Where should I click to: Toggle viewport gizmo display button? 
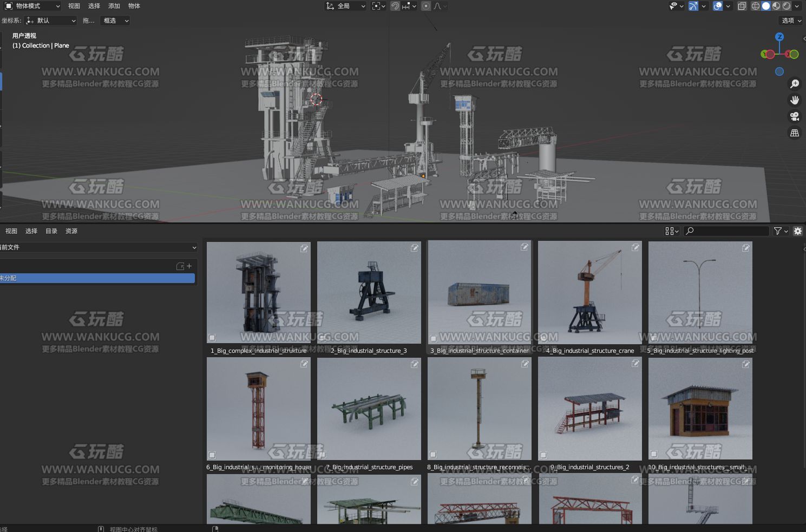coord(693,6)
